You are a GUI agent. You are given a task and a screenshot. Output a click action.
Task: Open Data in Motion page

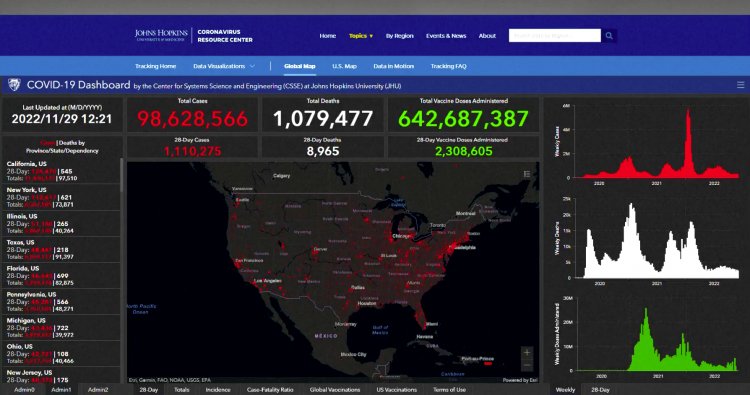click(393, 66)
